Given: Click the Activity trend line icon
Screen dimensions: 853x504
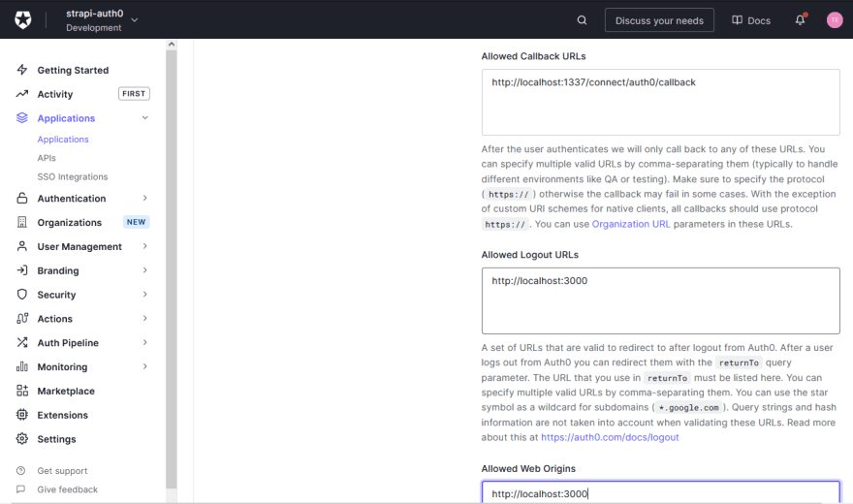Looking at the screenshot, I should point(21,94).
